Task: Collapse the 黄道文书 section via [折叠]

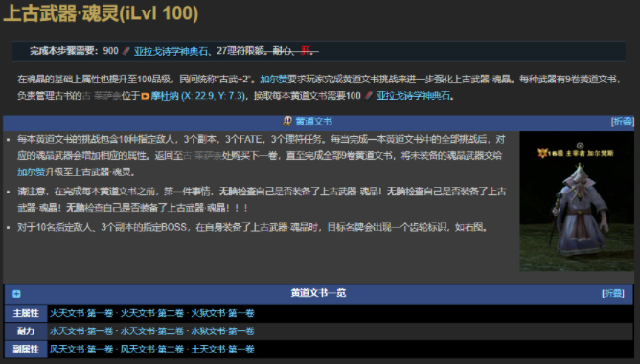Action: [x=622, y=122]
